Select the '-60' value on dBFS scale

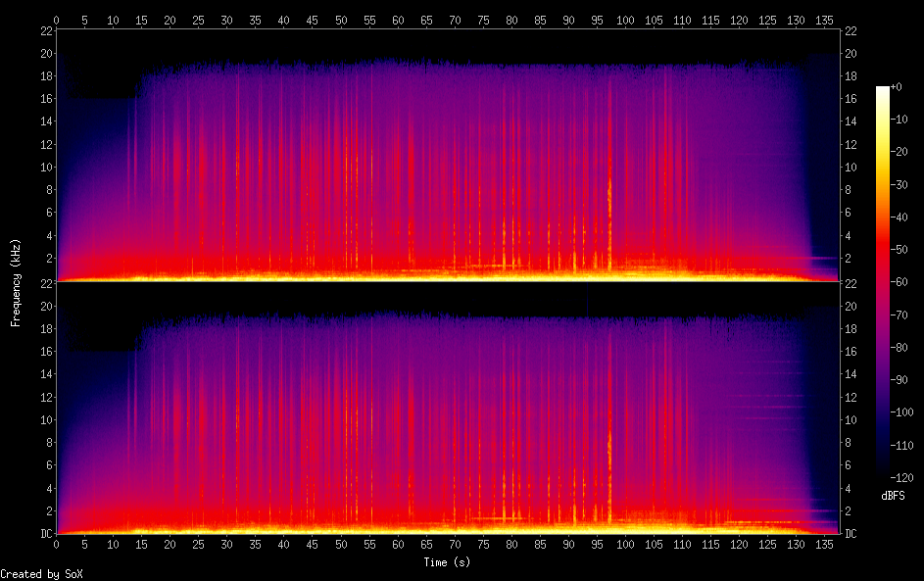[900, 281]
